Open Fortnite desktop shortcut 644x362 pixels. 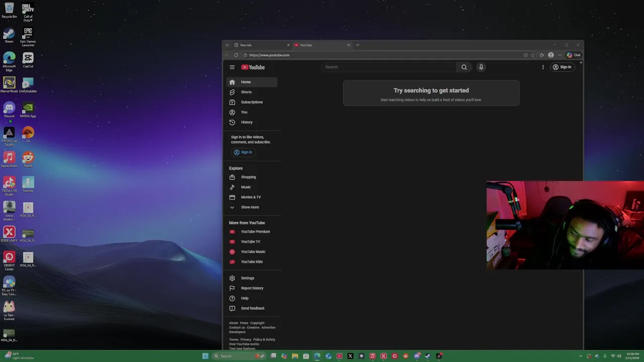pos(28,185)
